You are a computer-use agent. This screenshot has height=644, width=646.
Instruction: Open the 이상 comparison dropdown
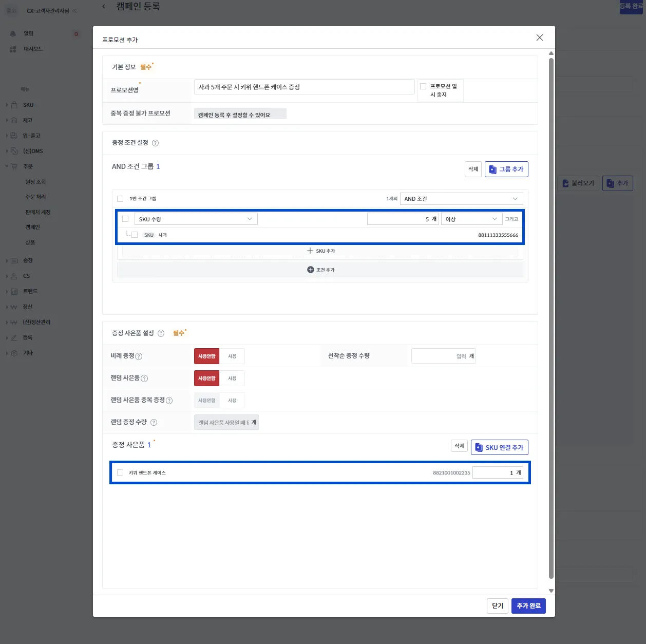tap(471, 219)
